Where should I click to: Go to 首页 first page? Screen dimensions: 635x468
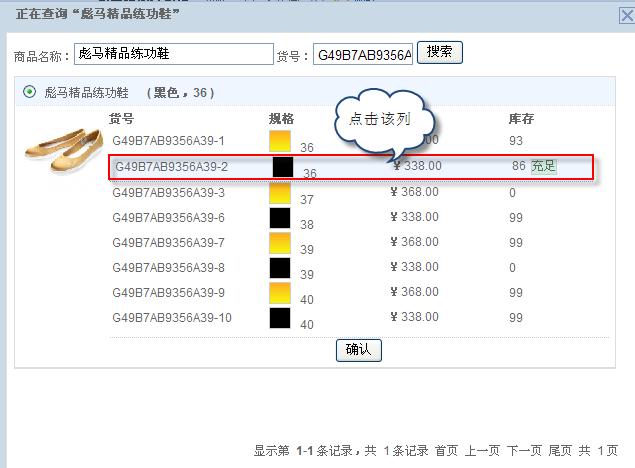[x=447, y=451]
